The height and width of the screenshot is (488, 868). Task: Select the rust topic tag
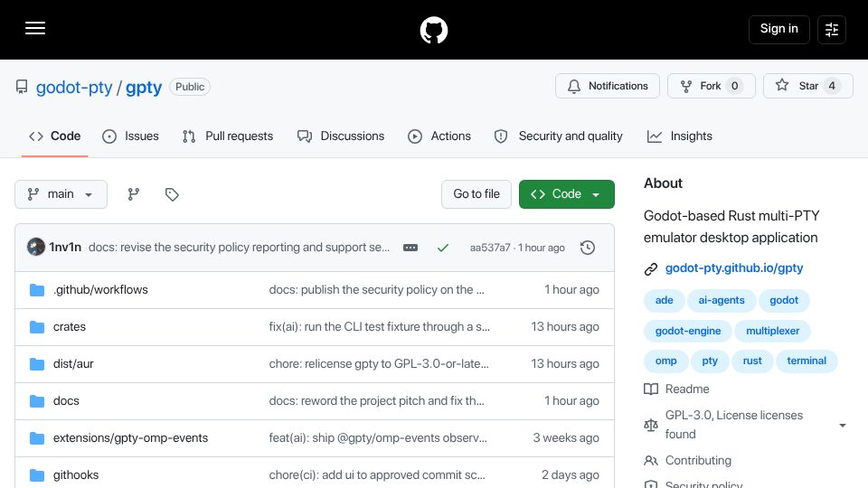click(752, 361)
